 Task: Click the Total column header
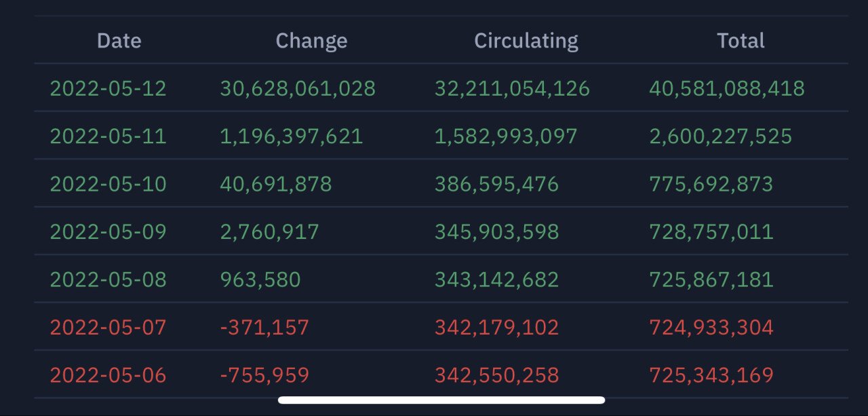(741, 41)
